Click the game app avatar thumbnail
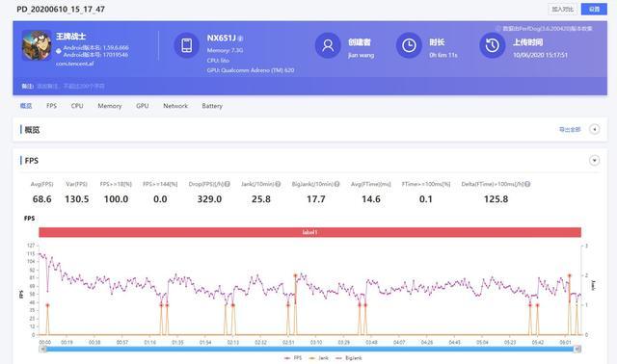The height and width of the screenshot is (364, 617). tap(37, 45)
